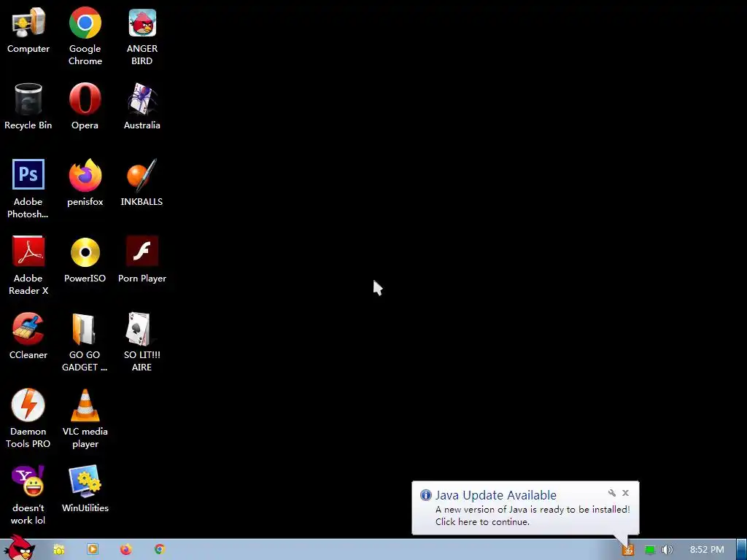Launch the media player icon on the taskbar

point(93,550)
